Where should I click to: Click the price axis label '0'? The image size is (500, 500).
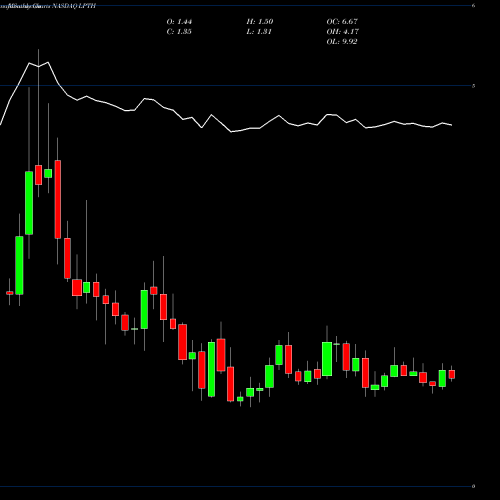(x=473, y=486)
